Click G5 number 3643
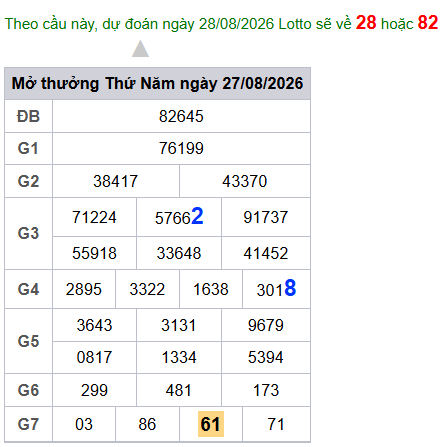Viewport: 447px width, 447px height. (x=94, y=325)
